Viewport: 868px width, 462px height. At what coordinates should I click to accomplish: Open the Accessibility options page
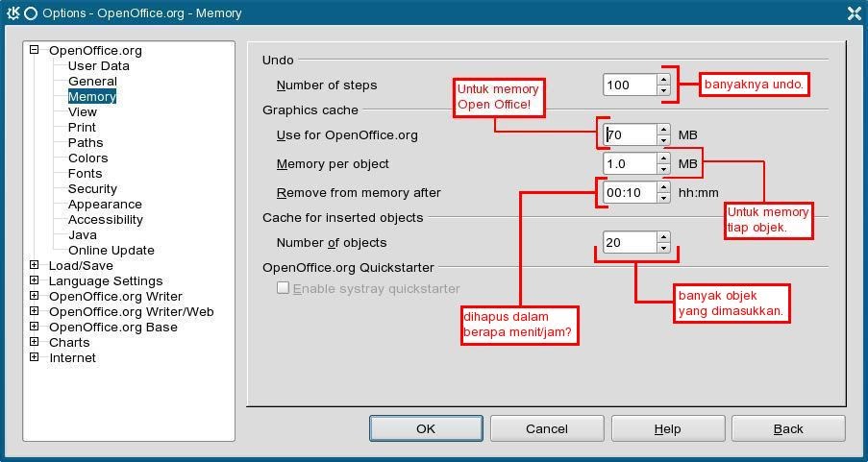click(x=105, y=220)
